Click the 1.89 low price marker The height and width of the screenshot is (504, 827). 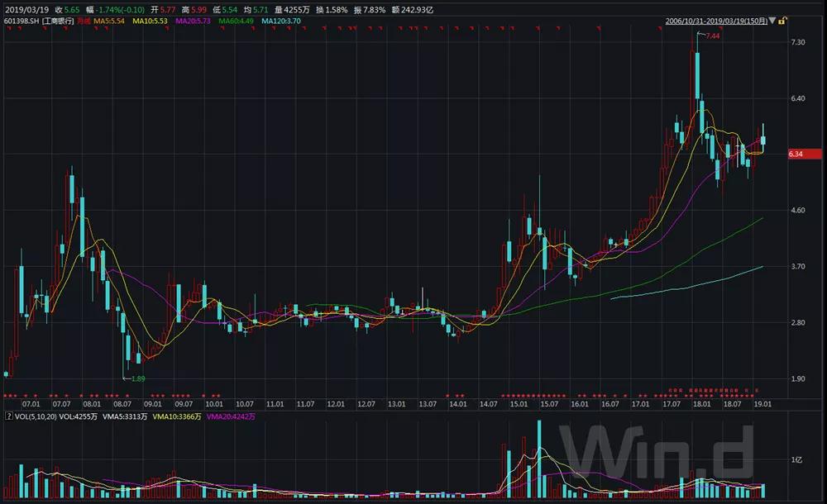[137, 378]
